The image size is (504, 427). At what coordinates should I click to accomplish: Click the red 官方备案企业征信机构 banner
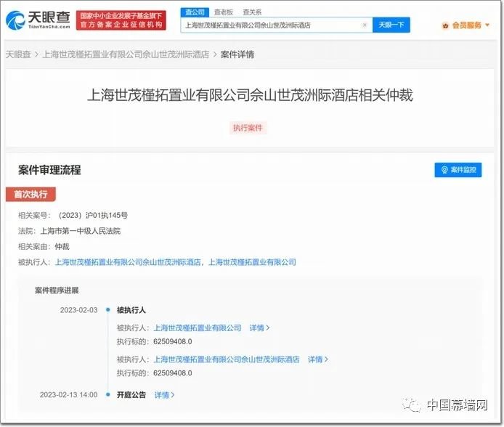(x=121, y=20)
